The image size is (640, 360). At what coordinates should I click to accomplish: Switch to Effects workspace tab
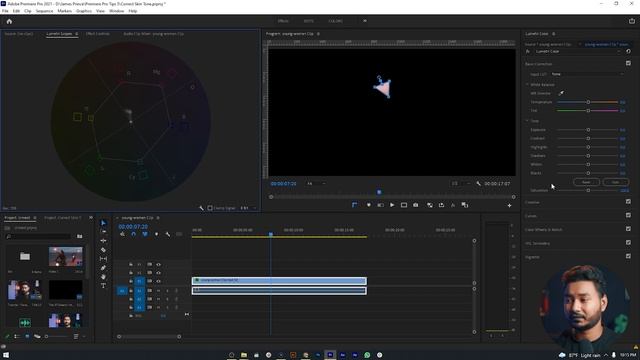(283, 21)
